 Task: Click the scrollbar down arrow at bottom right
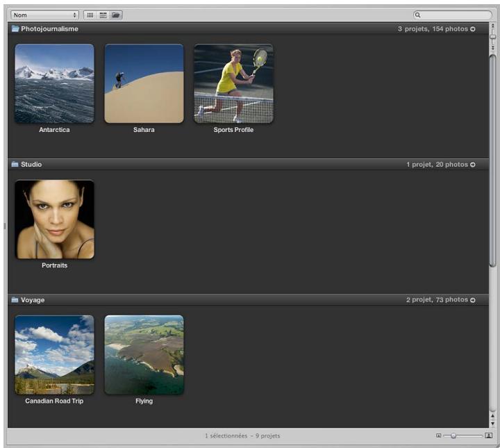click(x=492, y=424)
